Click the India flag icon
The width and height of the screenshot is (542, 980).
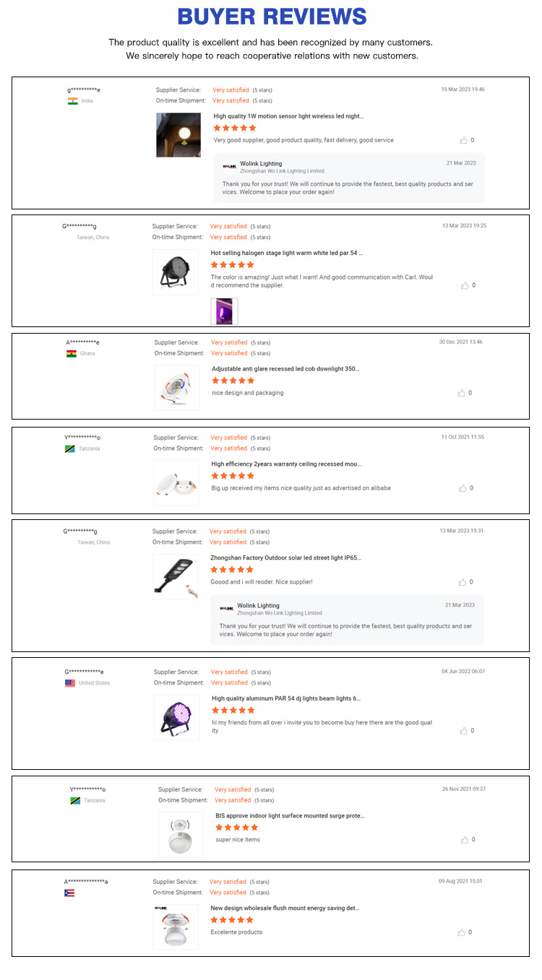[x=72, y=101]
